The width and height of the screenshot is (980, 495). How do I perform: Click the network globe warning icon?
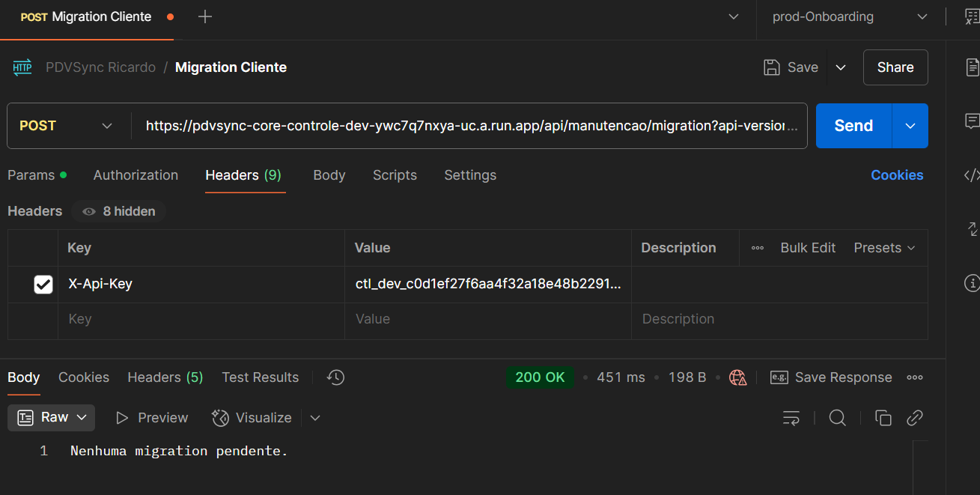tap(738, 377)
